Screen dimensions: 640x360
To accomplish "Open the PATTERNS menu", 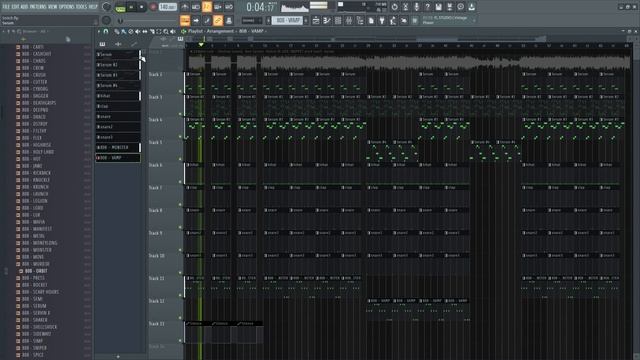I will coord(38,7).
